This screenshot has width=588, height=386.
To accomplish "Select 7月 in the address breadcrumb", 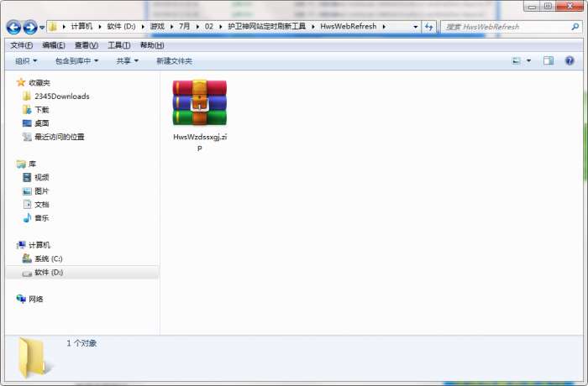I will click(x=184, y=26).
